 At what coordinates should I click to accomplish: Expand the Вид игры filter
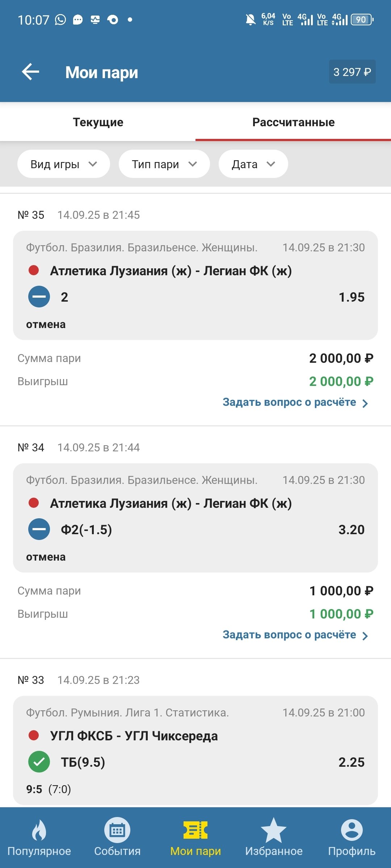coord(64,164)
